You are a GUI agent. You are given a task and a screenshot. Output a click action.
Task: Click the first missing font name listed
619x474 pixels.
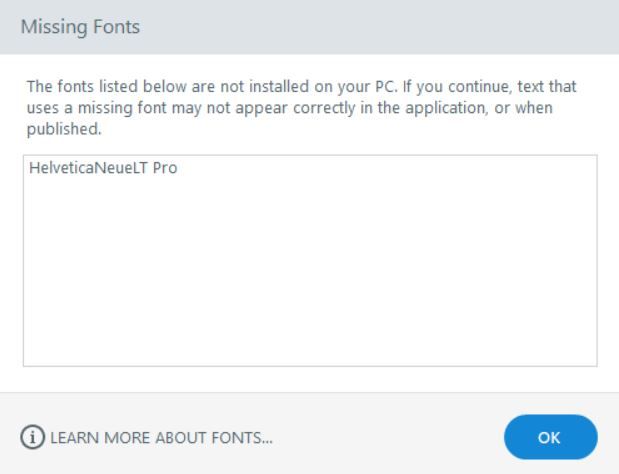click(104, 170)
